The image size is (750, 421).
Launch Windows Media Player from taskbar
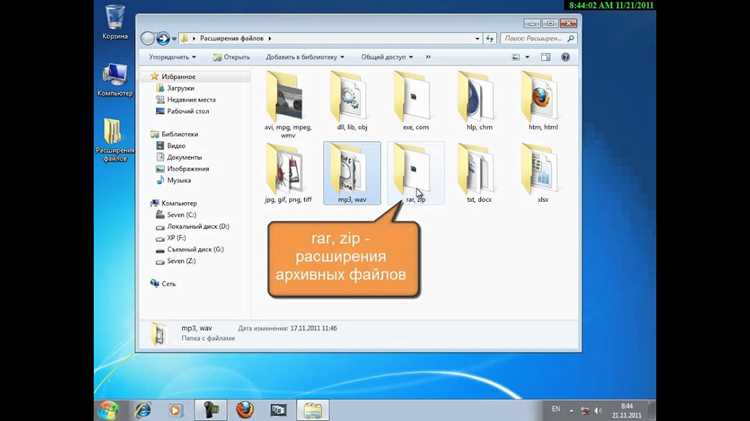176,410
